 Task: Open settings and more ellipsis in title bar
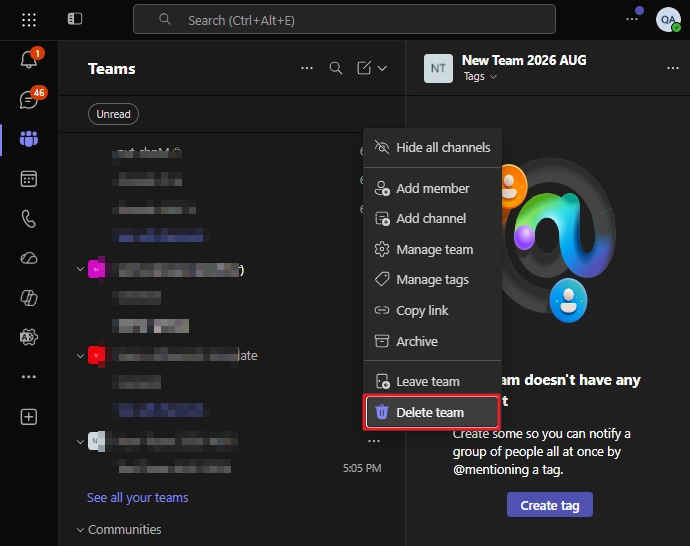point(632,19)
